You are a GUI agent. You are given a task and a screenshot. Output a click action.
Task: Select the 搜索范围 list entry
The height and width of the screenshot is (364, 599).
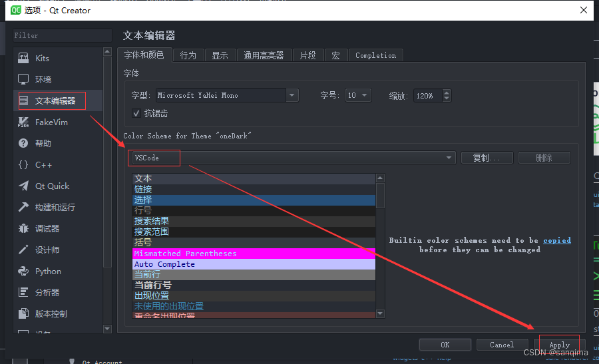254,232
